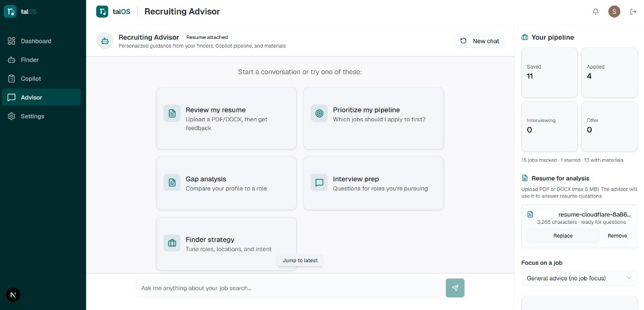The width and height of the screenshot is (644, 310).
Task: Click the New chat refresh icon
Action: click(464, 41)
